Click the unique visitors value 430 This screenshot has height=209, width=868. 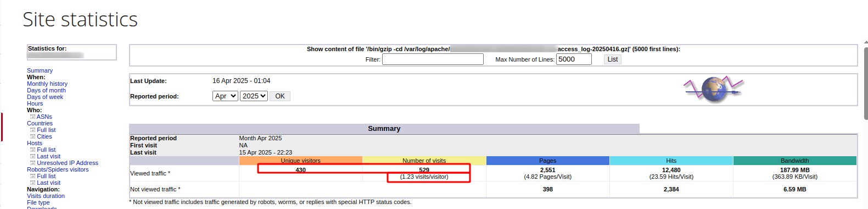tap(301, 170)
